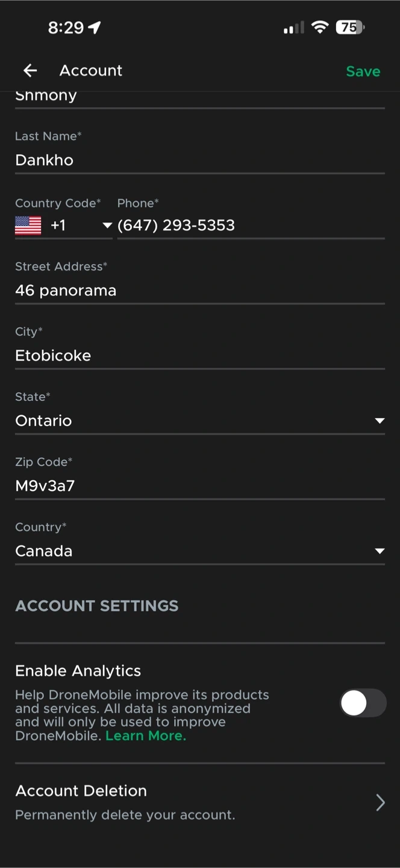This screenshot has width=400, height=868.
Task: Edit the Last Name field
Action: (199, 160)
